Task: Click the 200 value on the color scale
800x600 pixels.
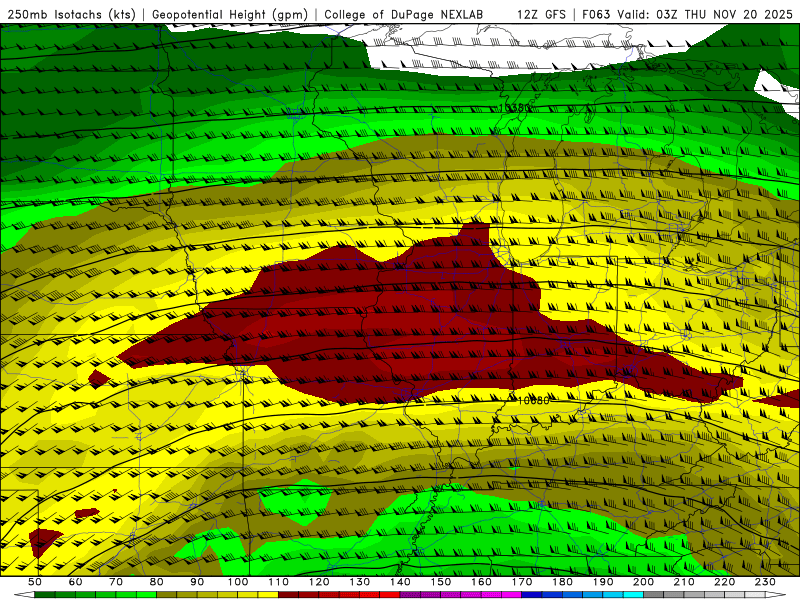Action: (x=643, y=582)
